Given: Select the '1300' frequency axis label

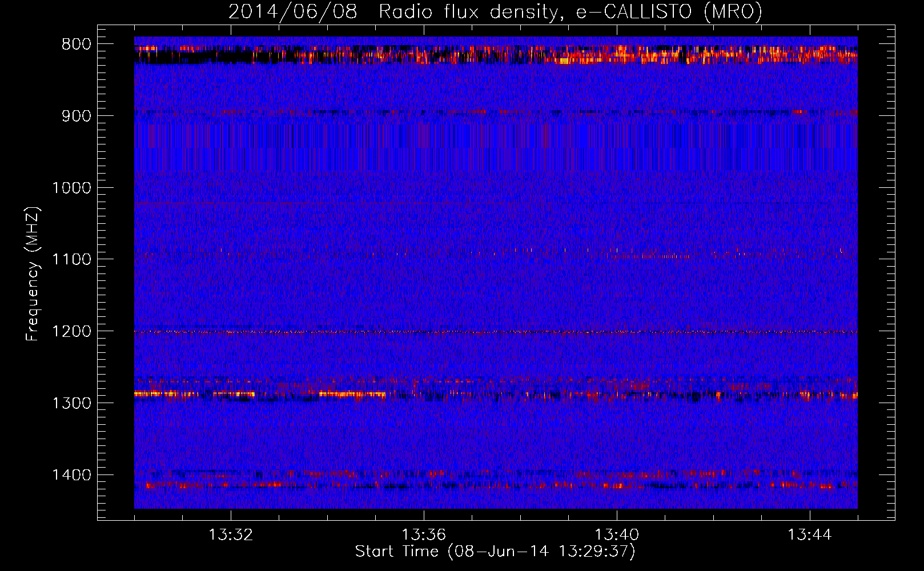Looking at the screenshot, I should pyautogui.click(x=72, y=404).
